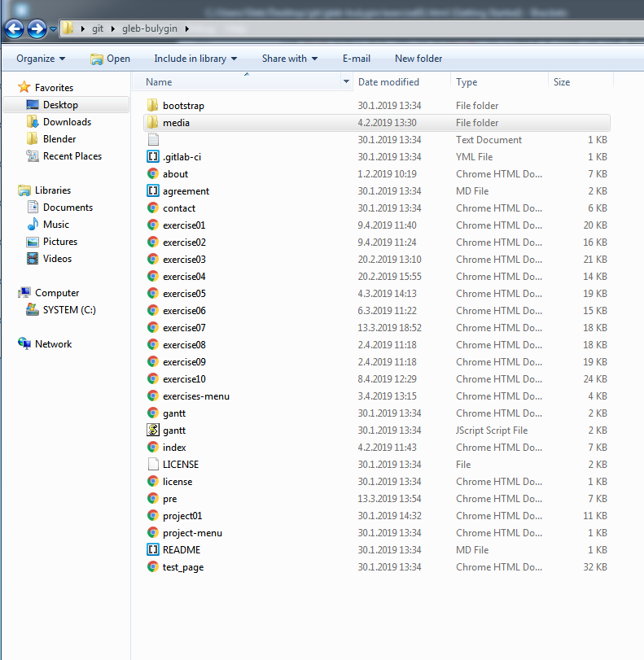Select git in the address path

point(98,28)
